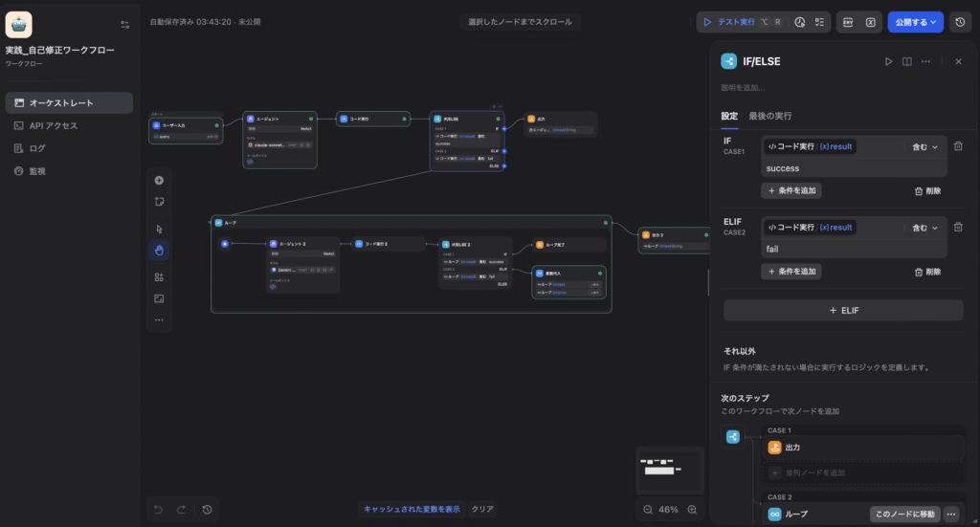Open the app settings sliders icon in sidebar
The height and width of the screenshot is (527, 980).
(125, 25)
